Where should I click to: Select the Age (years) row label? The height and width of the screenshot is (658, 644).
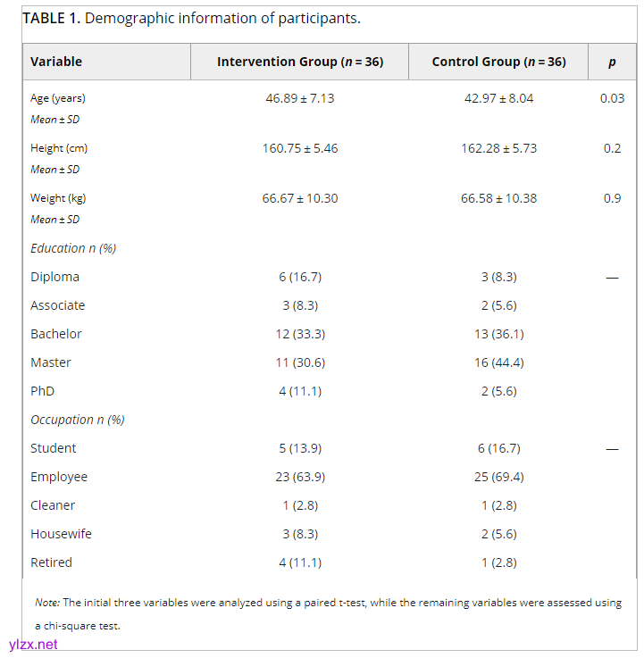point(58,98)
